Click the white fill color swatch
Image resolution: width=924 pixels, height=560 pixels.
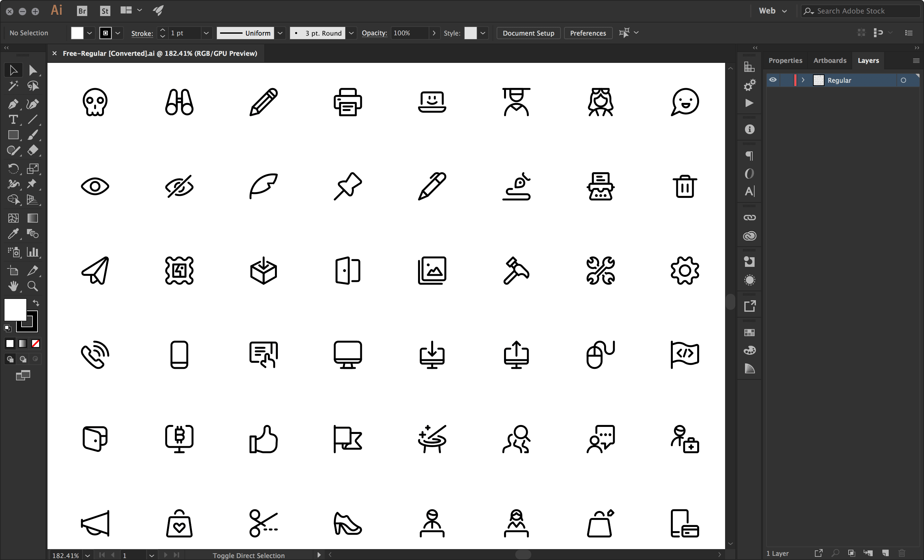[x=15, y=310]
